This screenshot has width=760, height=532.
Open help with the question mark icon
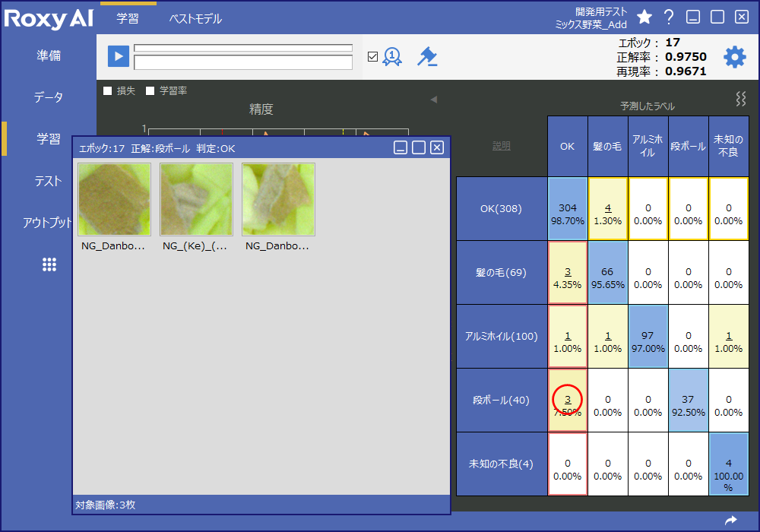coord(669,17)
